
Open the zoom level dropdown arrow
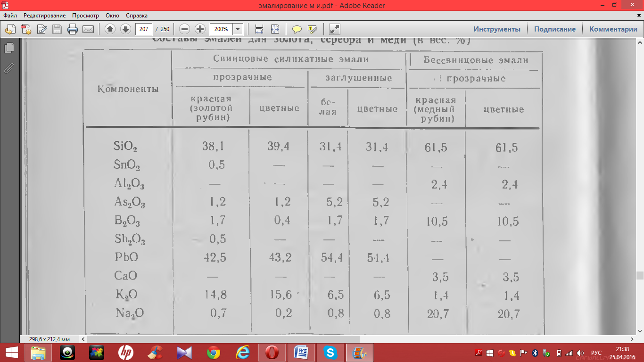(238, 29)
